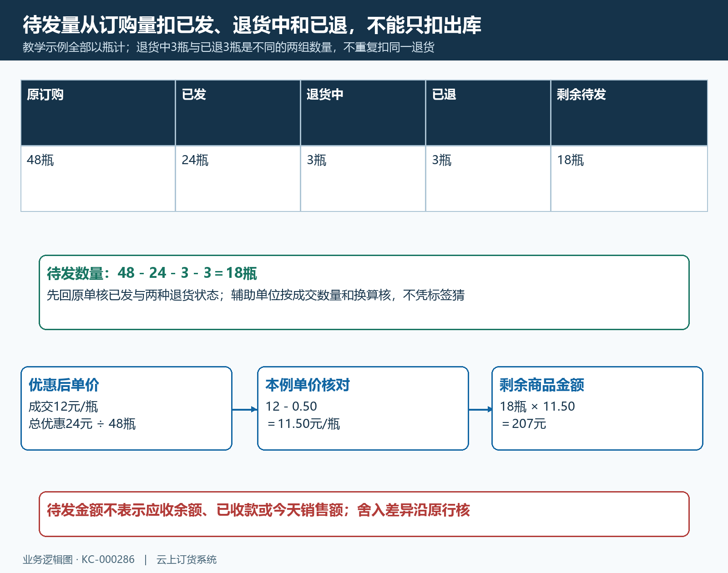
Task: Click the 12 - 0.50 line
Action: coord(291,406)
